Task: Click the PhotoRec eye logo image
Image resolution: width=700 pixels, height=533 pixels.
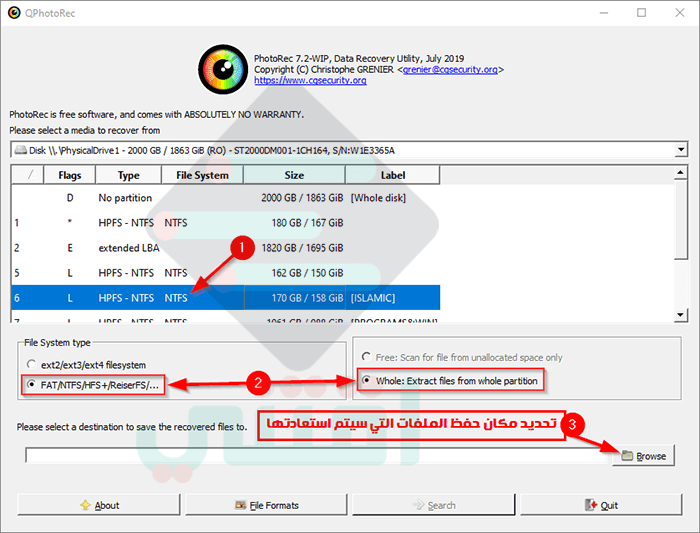Action: pyautogui.click(x=223, y=69)
